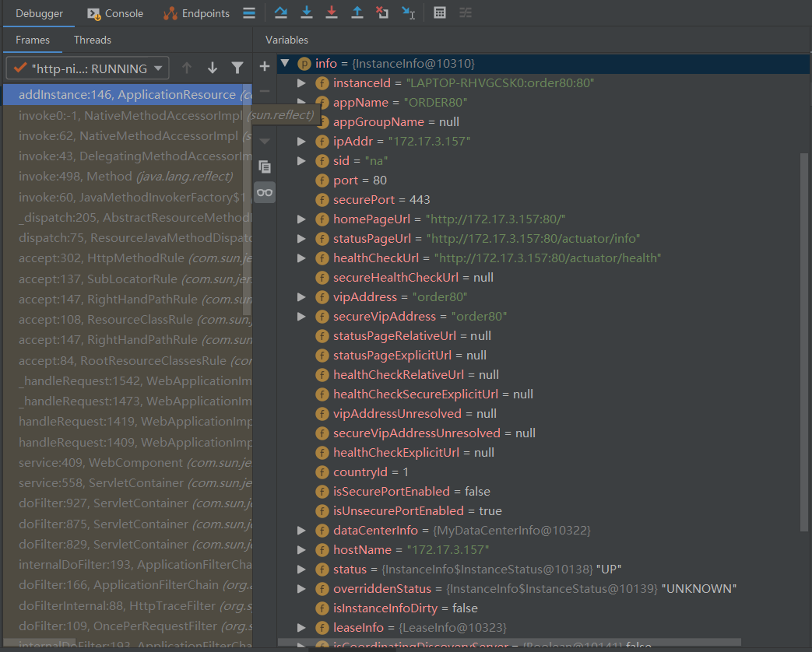Click the Step Out icon

[357, 12]
